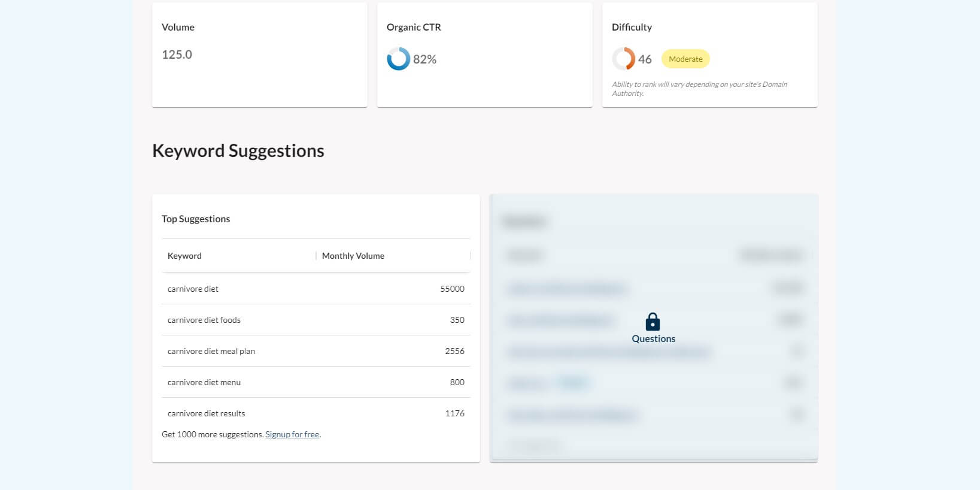Select the carnivore diet menu keyword
The height and width of the screenshot is (490, 980).
point(204,382)
